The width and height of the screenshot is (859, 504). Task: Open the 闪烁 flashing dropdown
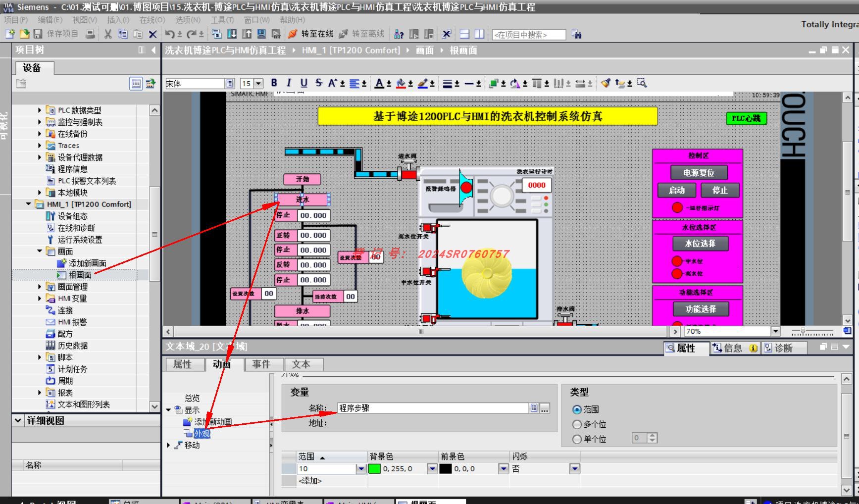574,468
